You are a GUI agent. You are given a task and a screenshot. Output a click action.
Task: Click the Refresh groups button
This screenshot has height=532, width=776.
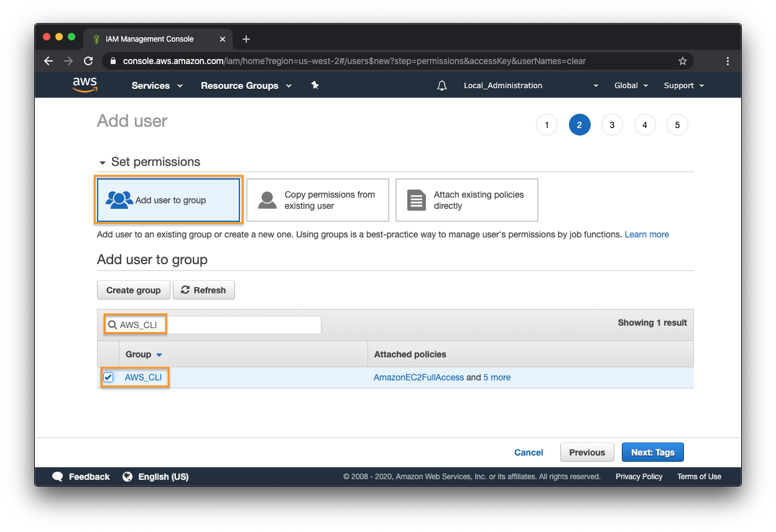tap(204, 290)
